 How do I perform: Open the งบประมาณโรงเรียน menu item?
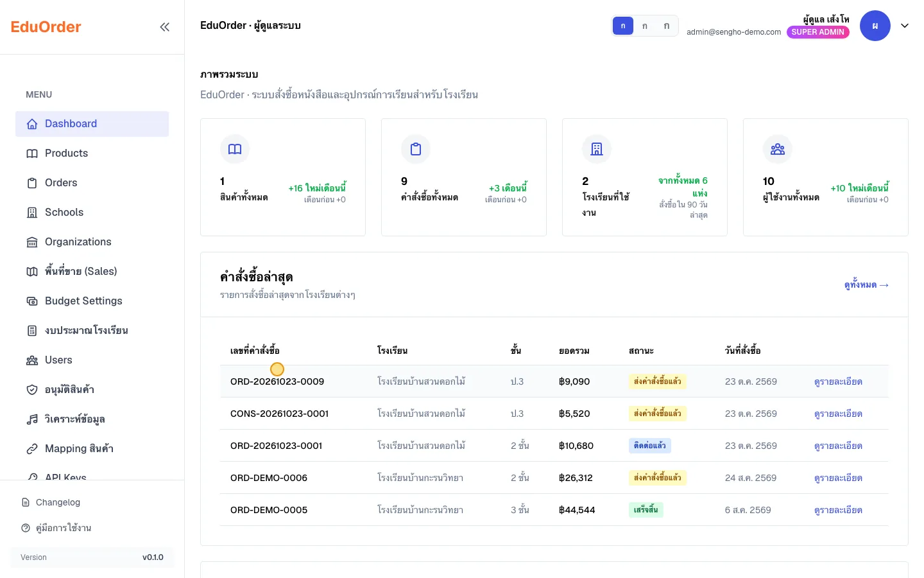click(x=92, y=331)
